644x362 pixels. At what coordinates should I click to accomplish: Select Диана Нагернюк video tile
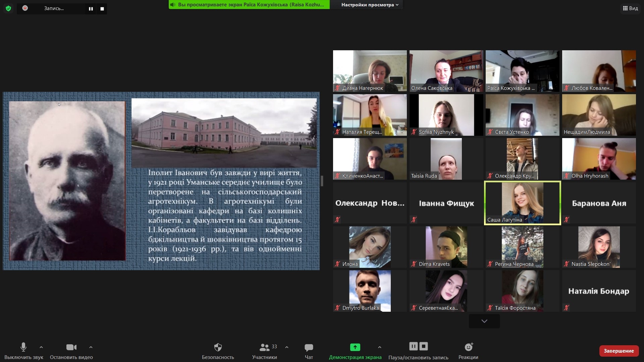pyautogui.click(x=370, y=71)
